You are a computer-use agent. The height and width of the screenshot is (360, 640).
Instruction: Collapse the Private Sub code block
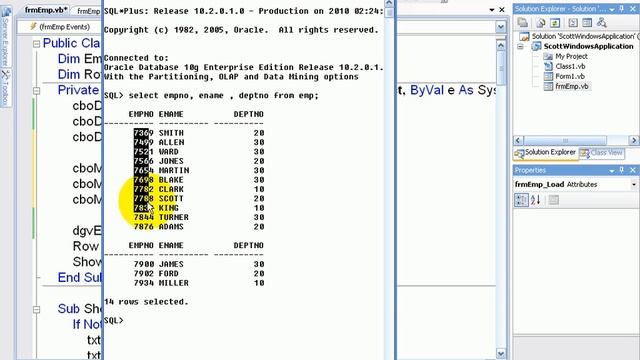pos(36,91)
